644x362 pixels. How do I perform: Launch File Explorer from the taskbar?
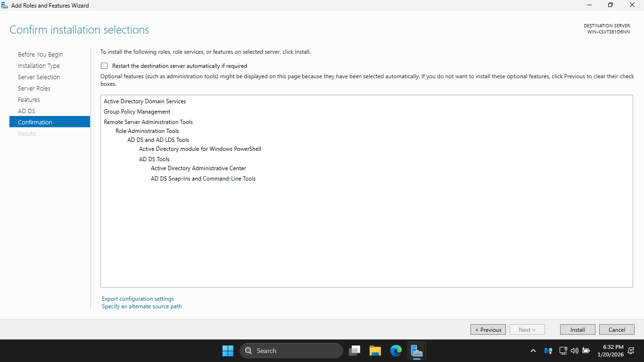[x=375, y=351]
